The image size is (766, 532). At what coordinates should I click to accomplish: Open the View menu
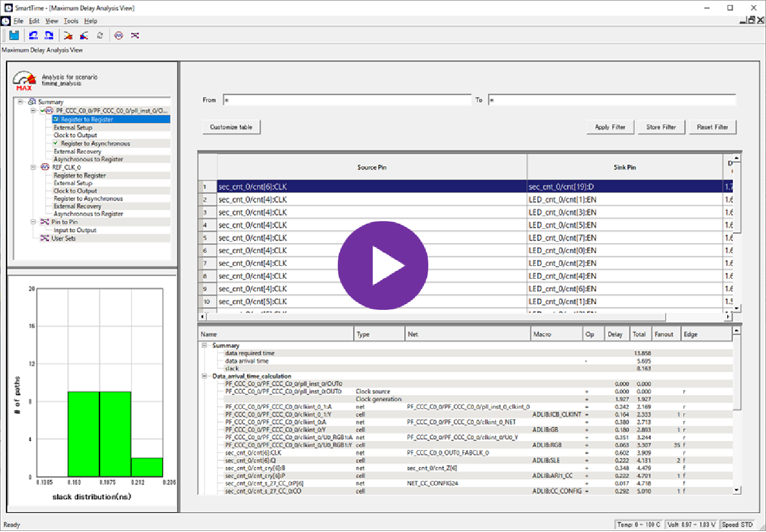(52, 21)
